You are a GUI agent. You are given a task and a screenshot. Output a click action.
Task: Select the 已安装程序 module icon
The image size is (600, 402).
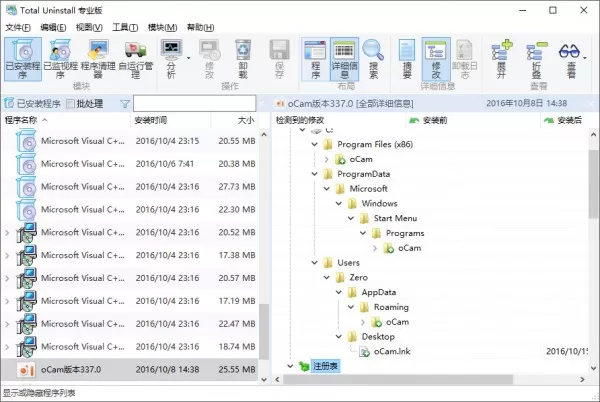23,59
